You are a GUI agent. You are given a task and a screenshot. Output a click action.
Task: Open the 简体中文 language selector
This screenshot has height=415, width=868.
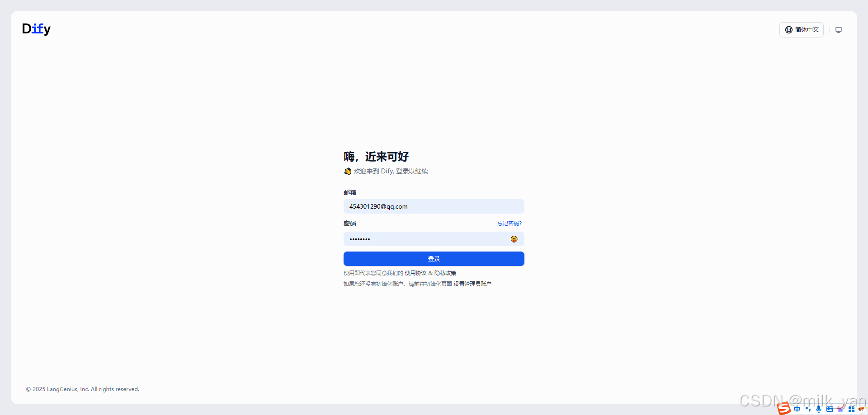point(801,29)
